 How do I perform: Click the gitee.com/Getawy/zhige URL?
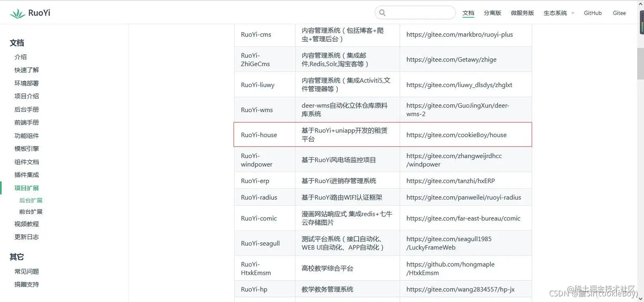coord(451,59)
